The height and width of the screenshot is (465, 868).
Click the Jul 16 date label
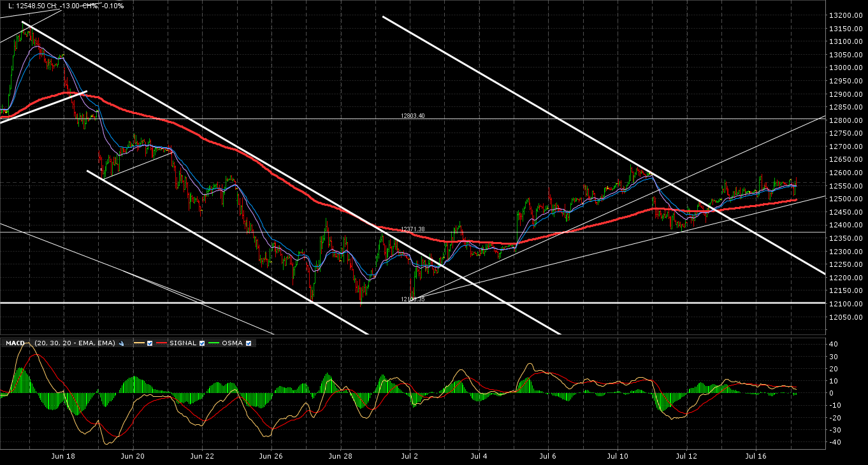coord(756,456)
